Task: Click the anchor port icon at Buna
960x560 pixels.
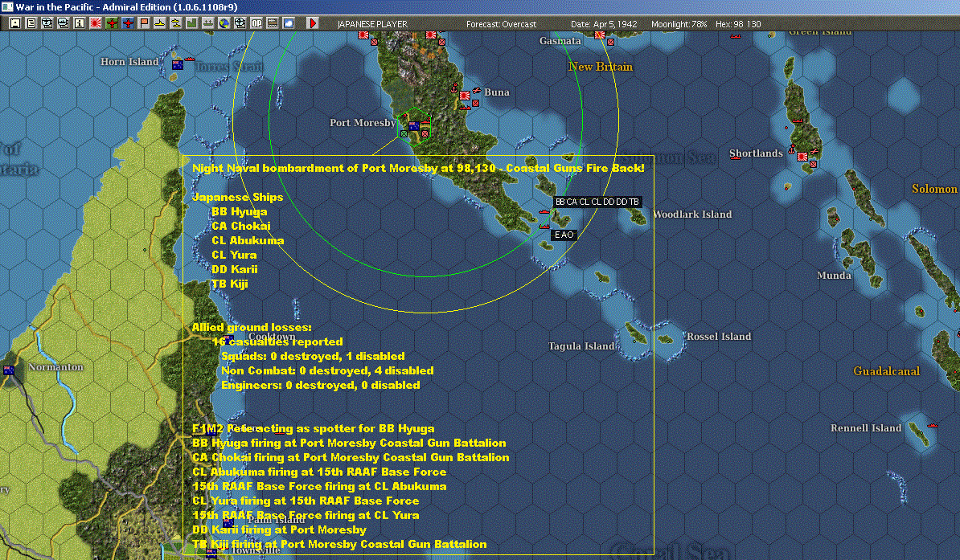Action: (x=453, y=89)
